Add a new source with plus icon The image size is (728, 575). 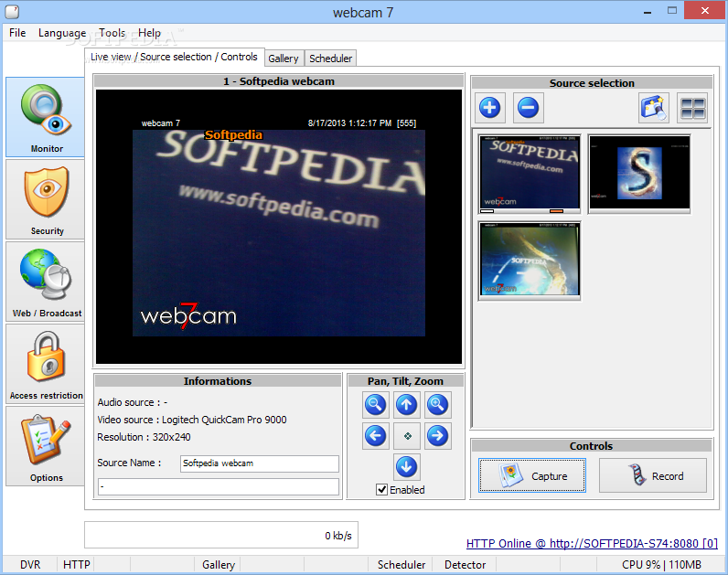click(490, 108)
